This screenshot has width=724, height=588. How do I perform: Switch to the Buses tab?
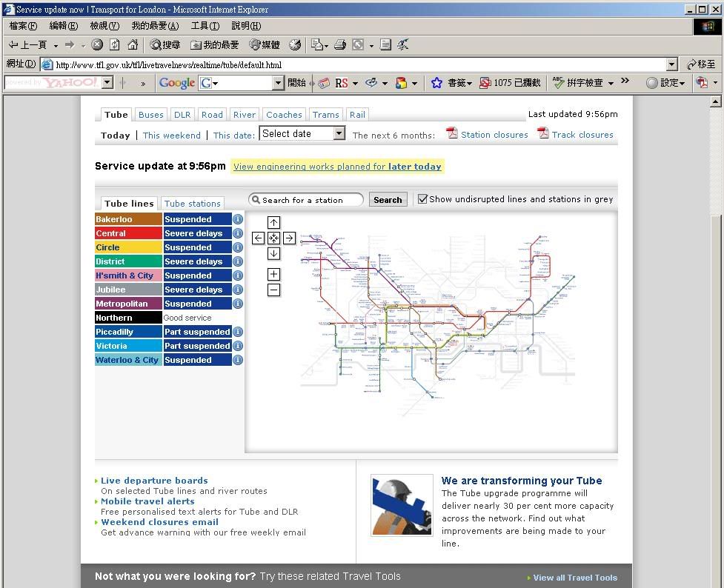click(x=151, y=115)
